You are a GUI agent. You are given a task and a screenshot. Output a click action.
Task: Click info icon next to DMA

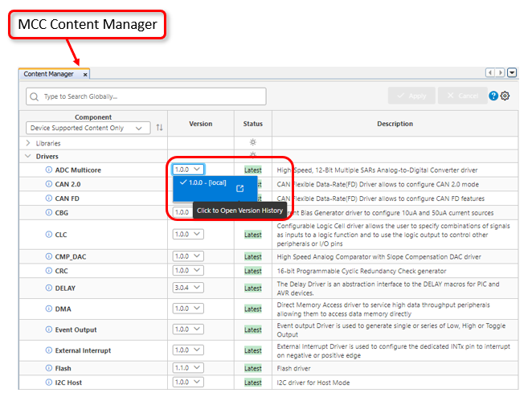coord(48,309)
